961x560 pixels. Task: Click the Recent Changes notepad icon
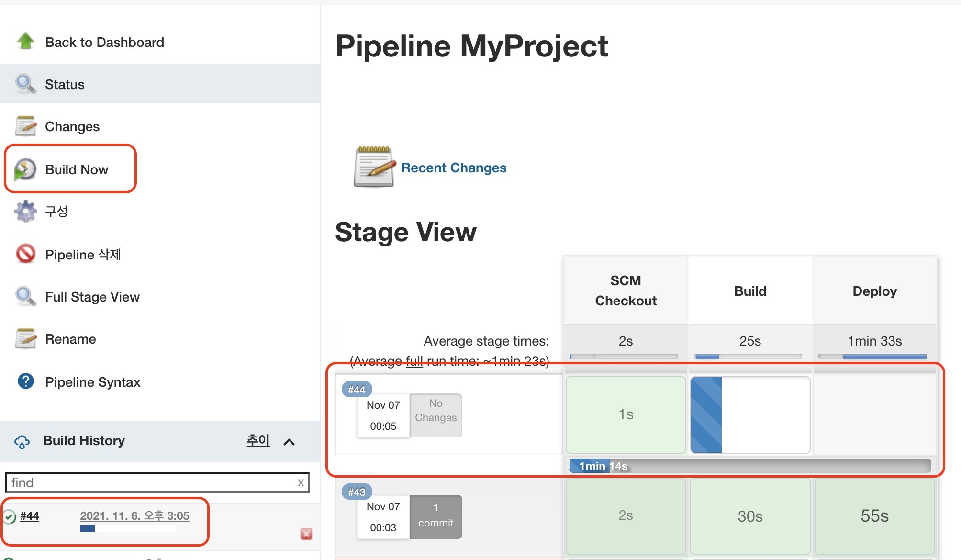pyautogui.click(x=374, y=167)
